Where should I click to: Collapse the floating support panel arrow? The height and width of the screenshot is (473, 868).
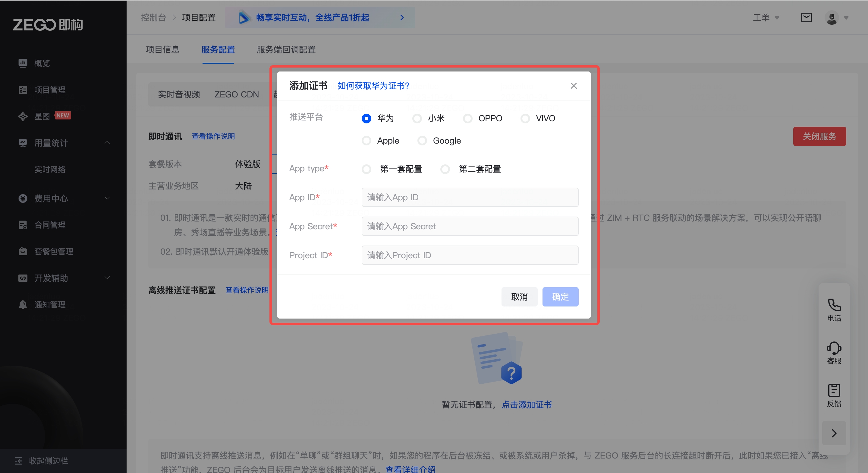coord(834,433)
